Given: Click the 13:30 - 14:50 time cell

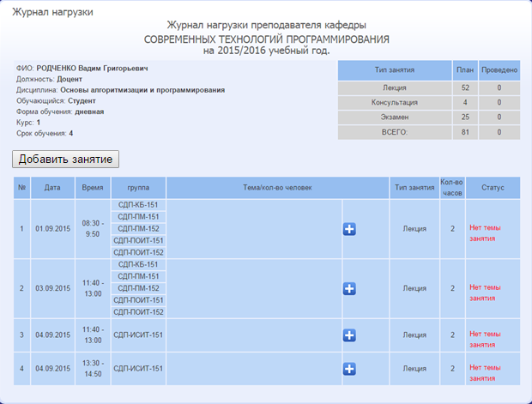Looking at the screenshot, I should (x=93, y=369).
